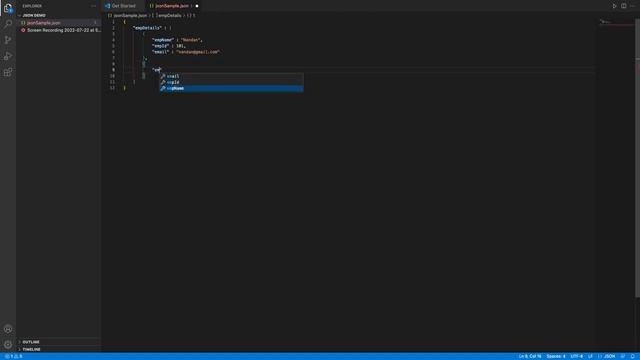Click the Run play icon in editor toolbar
Screen dimensions: 640x360
[x=614, y=6]
